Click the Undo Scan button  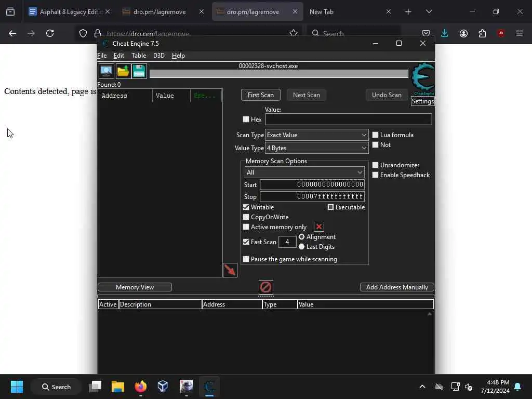387,95
